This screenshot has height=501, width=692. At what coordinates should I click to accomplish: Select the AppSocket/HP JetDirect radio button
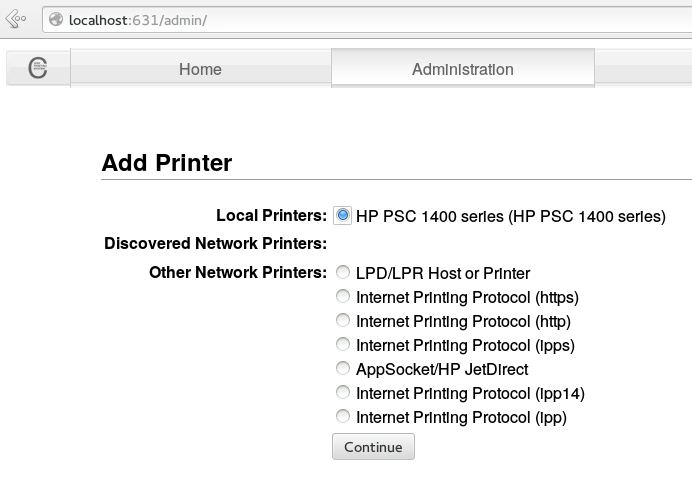click(344, 368)
